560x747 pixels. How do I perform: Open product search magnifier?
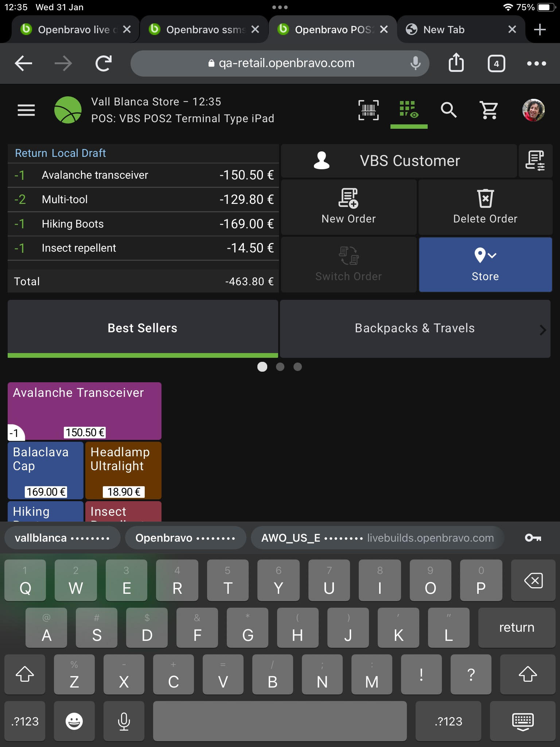(x=448, y=110)
